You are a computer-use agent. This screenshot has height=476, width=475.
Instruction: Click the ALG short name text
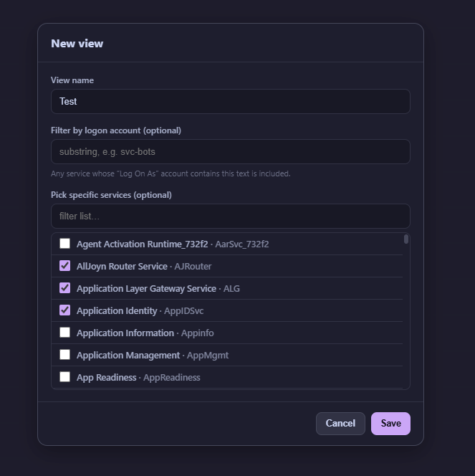click(231, 288)
